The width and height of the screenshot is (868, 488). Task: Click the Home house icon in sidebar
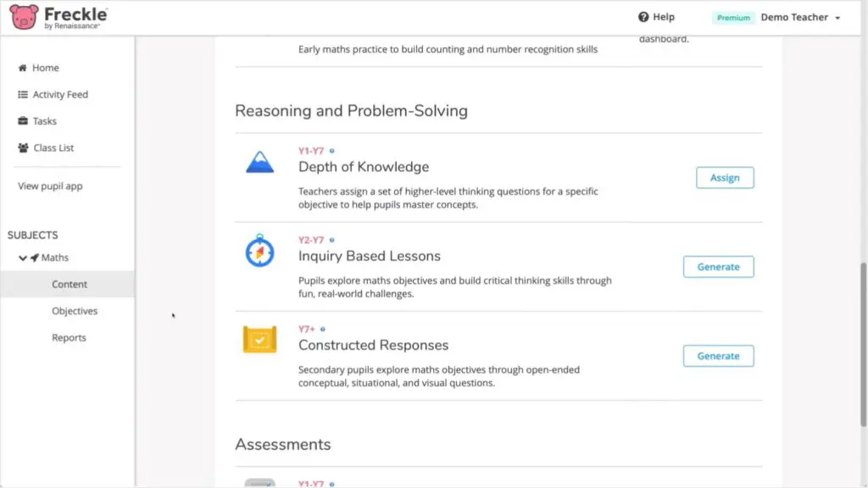coord(23,68)
